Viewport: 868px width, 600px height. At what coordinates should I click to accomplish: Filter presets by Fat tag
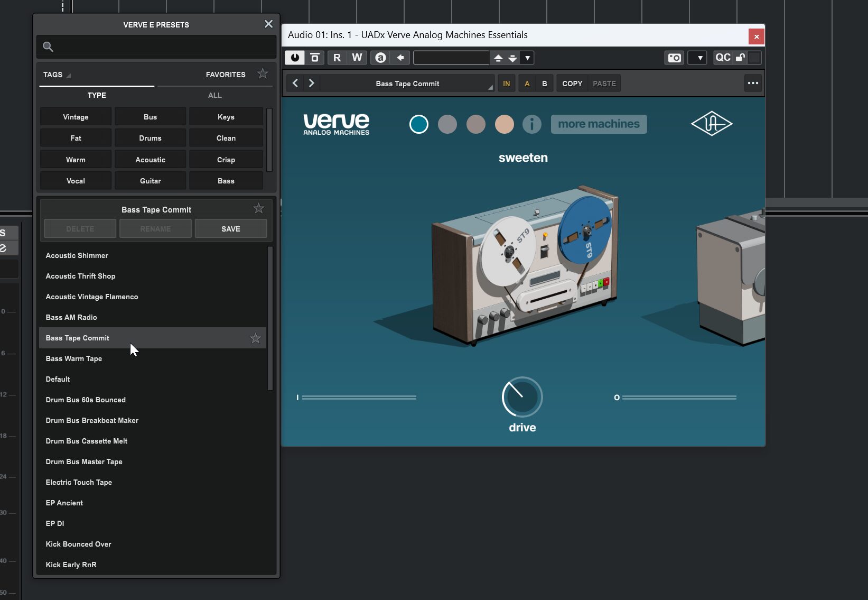point(76,138)
